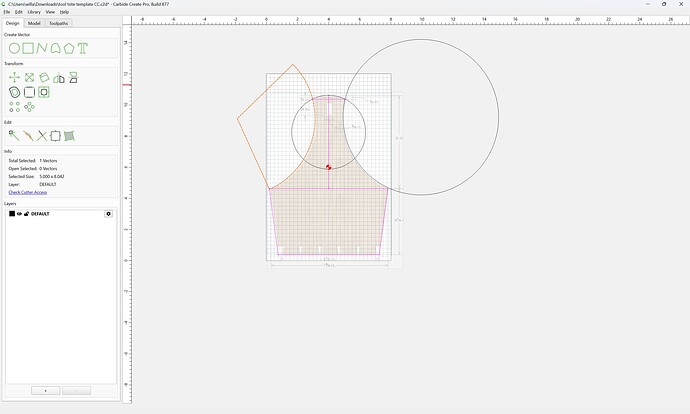Toggle visibility of the DEFAULT layer
690x414 pixels.
click(19, 214)
